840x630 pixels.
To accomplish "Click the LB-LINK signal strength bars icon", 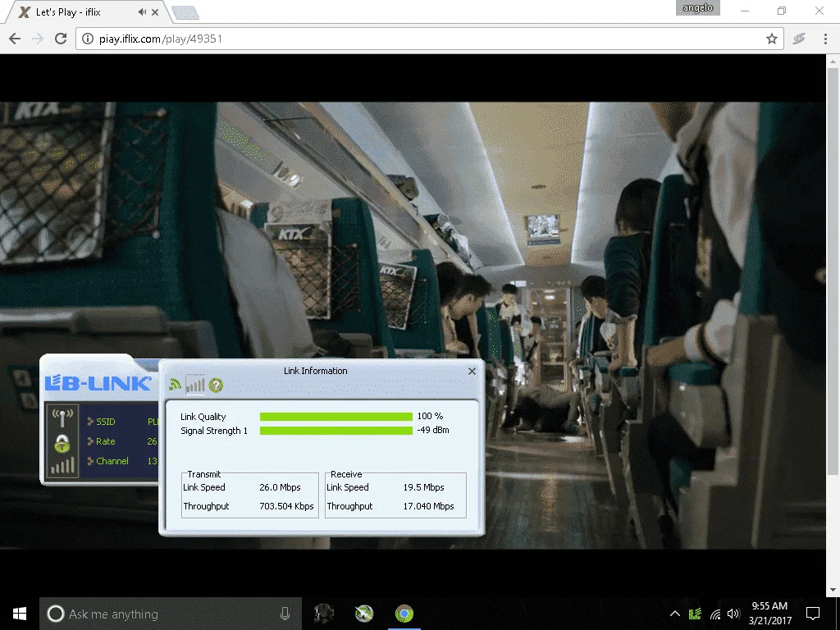I will [x=62, y=466].
